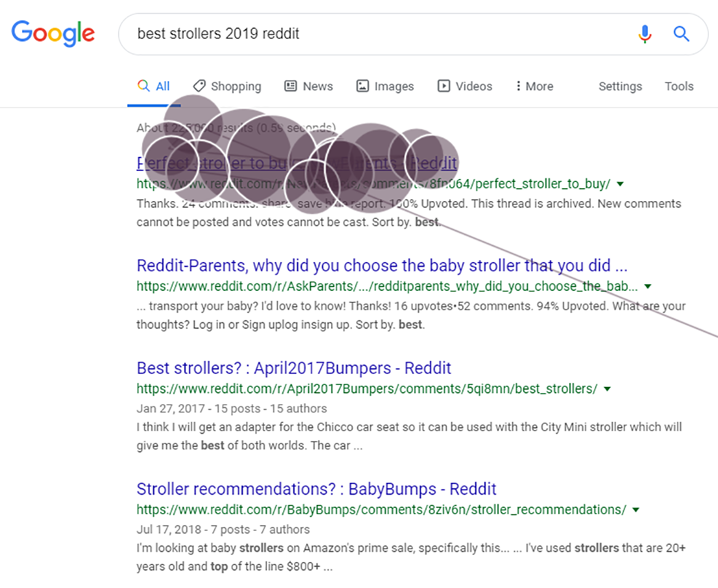Open 'Reddit-Parents, why did you choose' result
This screenshot has width=718, height=588.
[x=381, y=266]
